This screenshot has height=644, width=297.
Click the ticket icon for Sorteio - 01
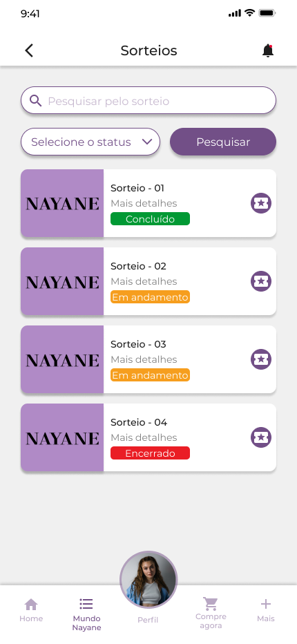pyautogui.click(x=261, y=203)
